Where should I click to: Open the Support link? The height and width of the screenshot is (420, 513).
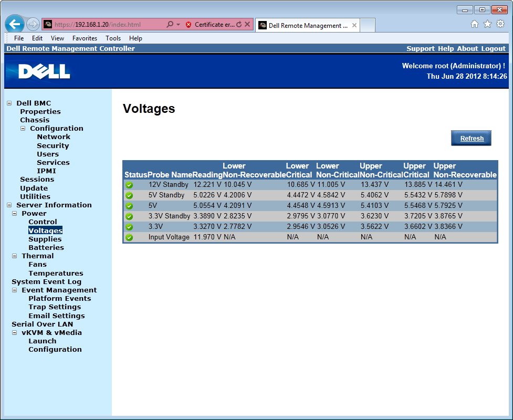pyautogui.click(x=420, y=48)
